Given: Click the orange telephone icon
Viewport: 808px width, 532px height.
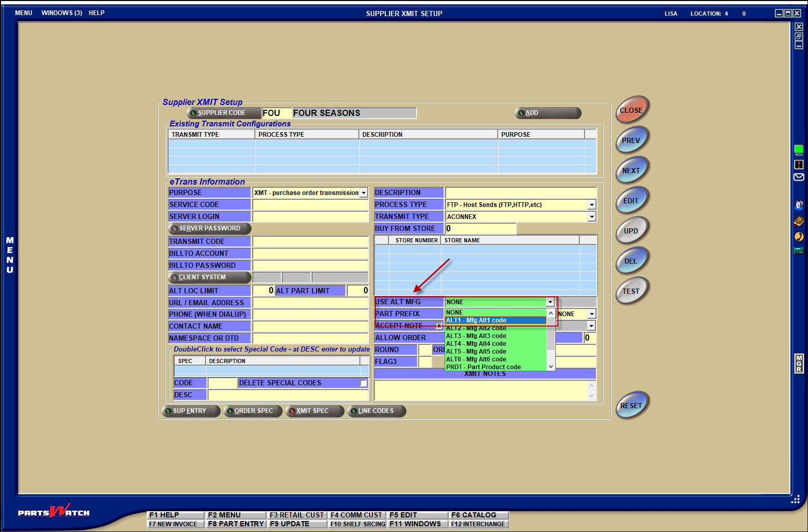Looking at the screenshot, I should [799, 237].
